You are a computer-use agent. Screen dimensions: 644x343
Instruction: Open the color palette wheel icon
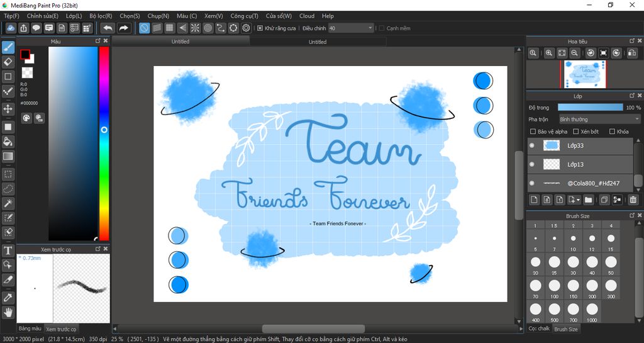(26, 118)
